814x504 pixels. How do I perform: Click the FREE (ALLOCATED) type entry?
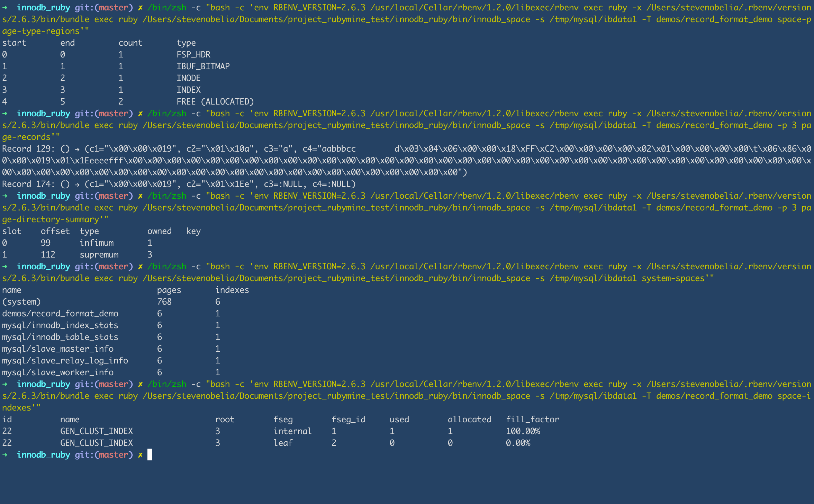[215, 102]
